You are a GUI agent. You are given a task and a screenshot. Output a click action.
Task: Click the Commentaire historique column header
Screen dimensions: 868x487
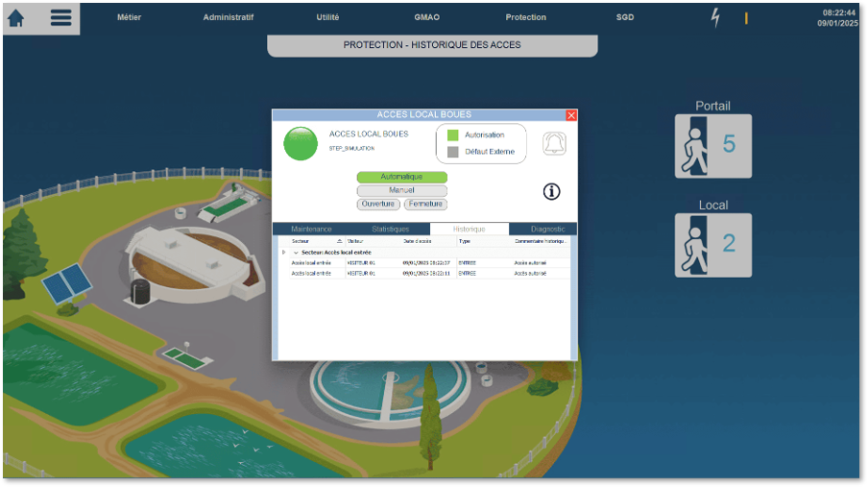(541, 241)
